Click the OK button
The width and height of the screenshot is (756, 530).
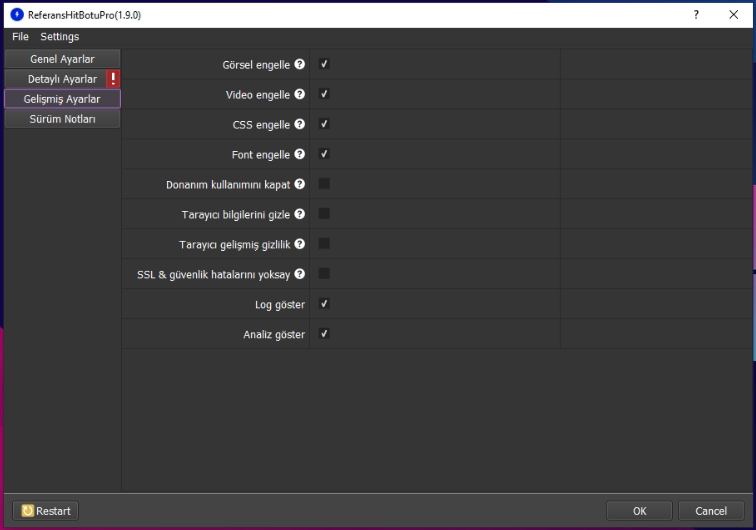(x=639, y=511)
